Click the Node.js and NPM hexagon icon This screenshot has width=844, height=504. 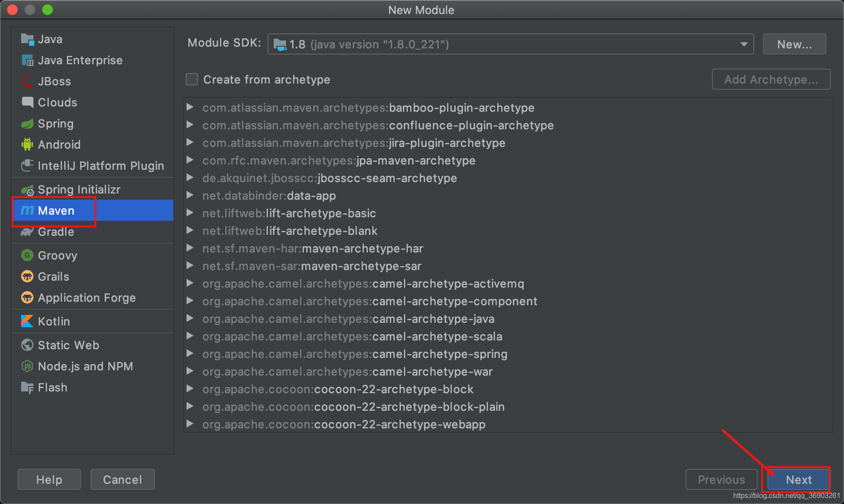click(x=27, y=366)
